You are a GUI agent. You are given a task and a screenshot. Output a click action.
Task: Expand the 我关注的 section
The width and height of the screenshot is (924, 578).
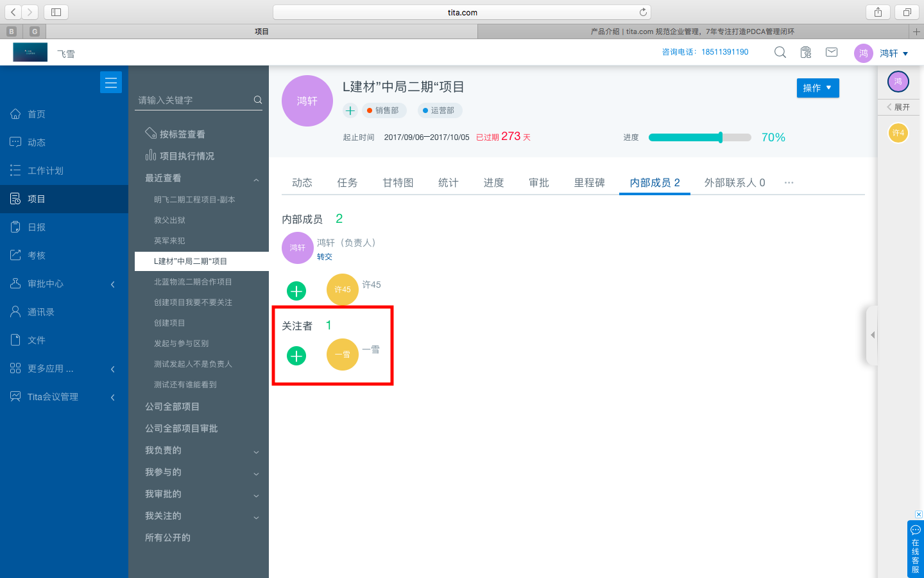[x=256, y=518]
